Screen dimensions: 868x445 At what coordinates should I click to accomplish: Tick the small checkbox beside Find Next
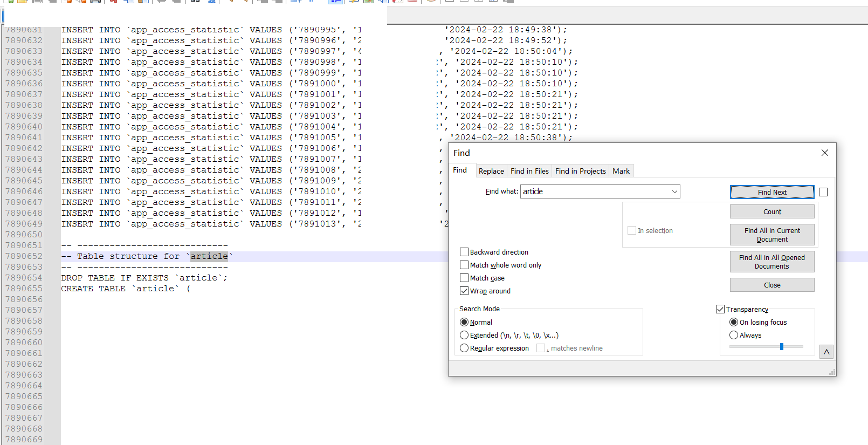click(x=823, y=192)
